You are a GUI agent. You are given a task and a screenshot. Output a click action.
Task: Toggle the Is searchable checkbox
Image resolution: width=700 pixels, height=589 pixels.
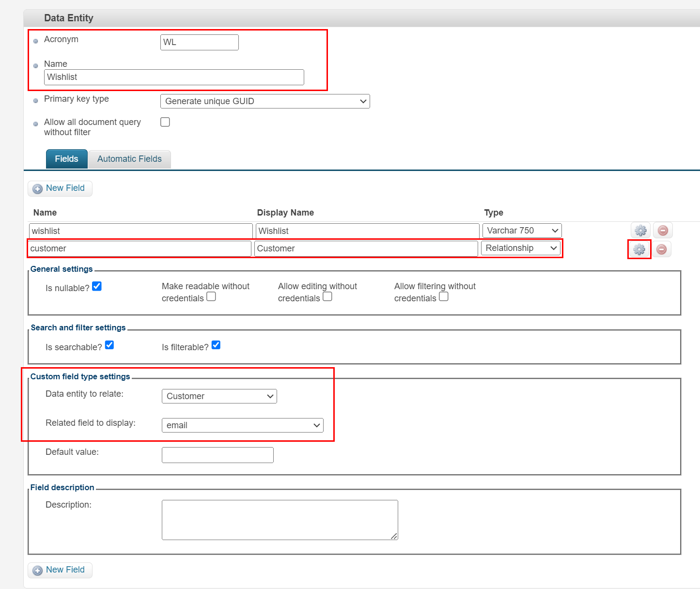coord(109,345)
